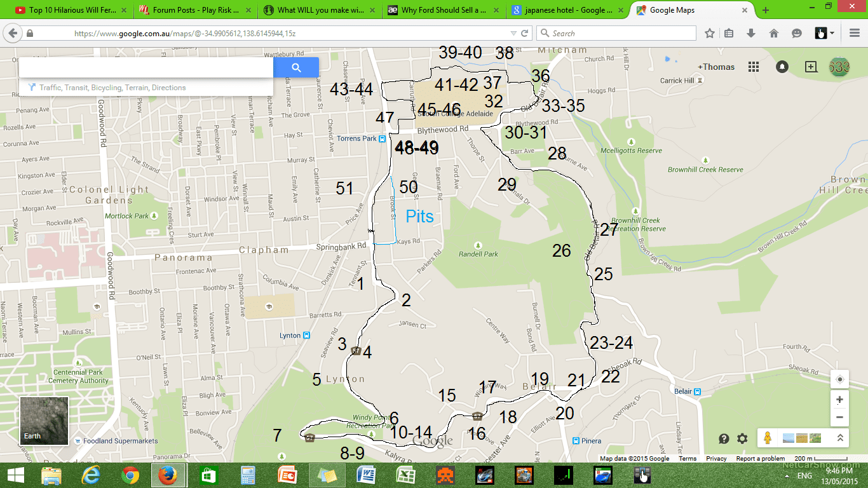
Task: Open File Explorer from the taskbar
Action: (x=51, y=475)
